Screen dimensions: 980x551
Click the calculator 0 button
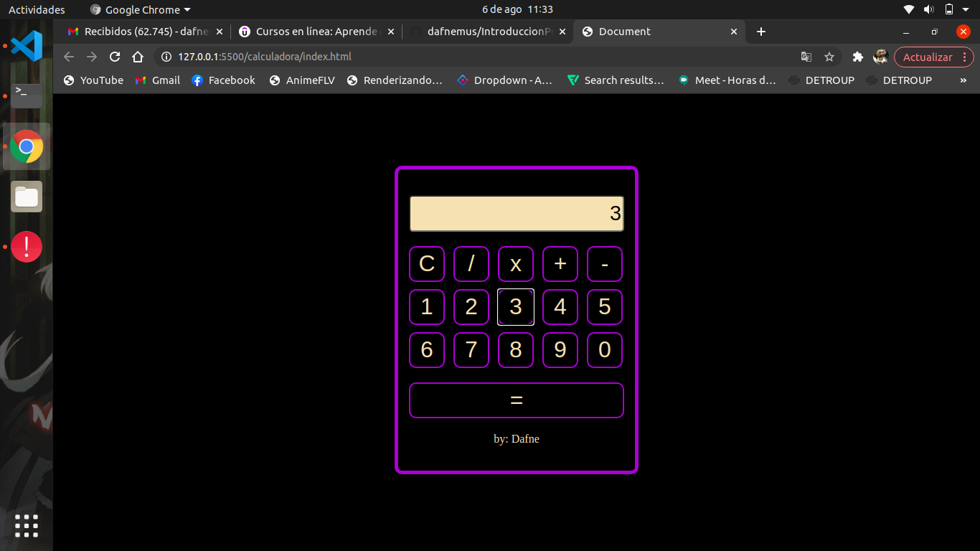(x=605, y=350)
